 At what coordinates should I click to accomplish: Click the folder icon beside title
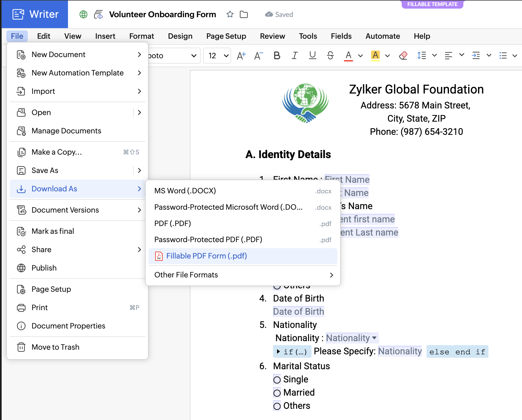(244, 14)
